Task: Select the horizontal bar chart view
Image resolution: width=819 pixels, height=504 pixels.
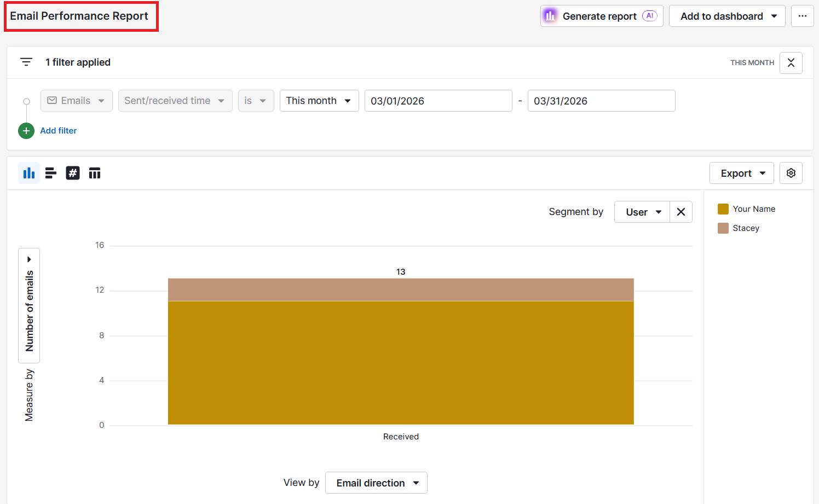Action: pyautogui.click(x=50, y=173)
